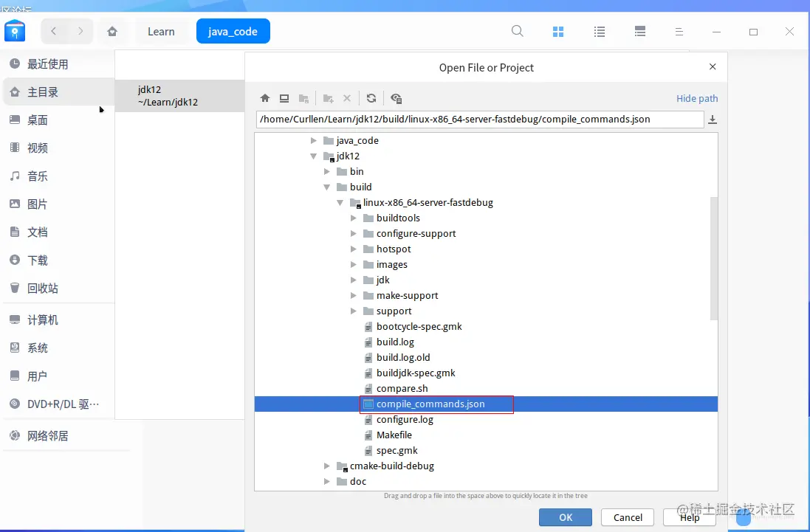Open 文档 sidebar entry
The width and height of the screenshot is (810, 532).
(x=58, y=232)
